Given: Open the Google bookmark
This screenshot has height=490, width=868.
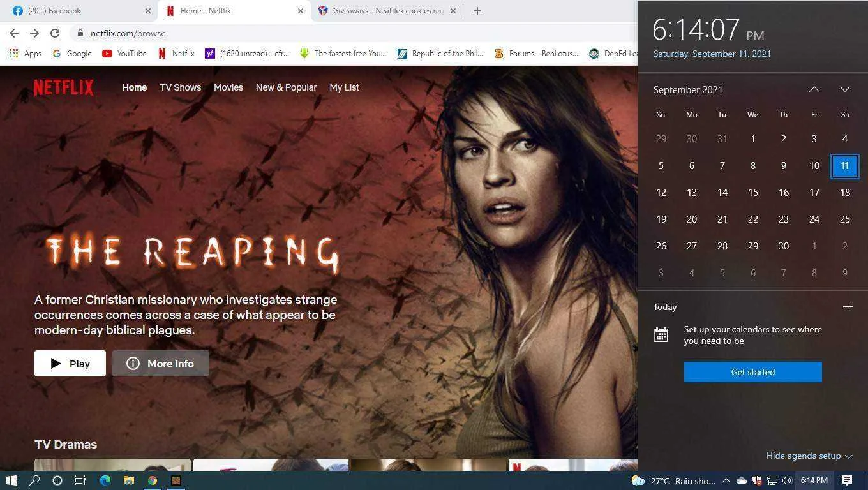Looking at the screenshot, I should (x=72, y=54).
